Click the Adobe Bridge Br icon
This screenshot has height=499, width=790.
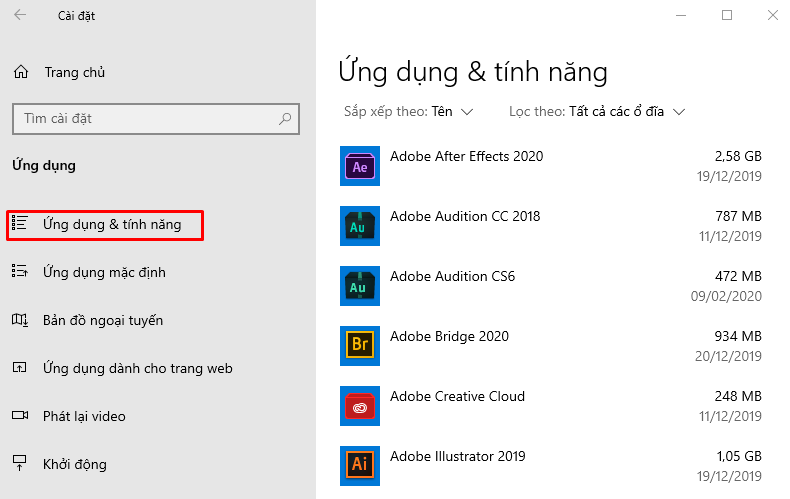[360, 346]
